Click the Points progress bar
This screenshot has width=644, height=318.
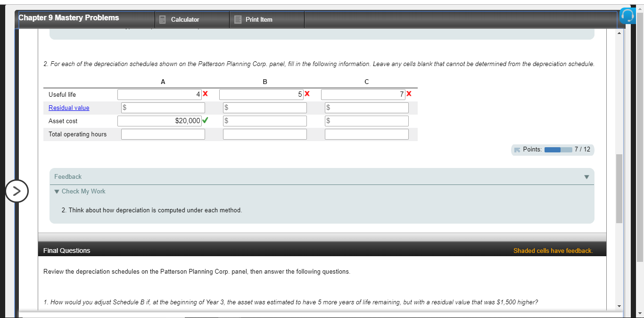(558, 150)
